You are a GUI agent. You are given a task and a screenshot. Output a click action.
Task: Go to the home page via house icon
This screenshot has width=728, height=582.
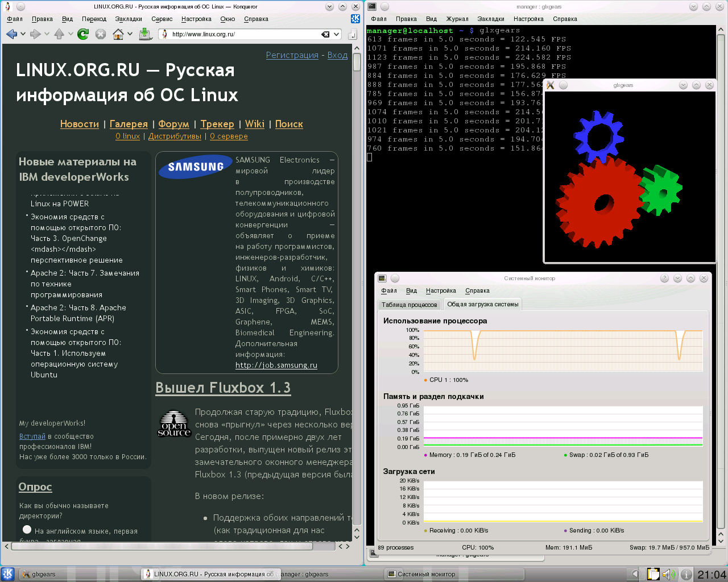118,34
